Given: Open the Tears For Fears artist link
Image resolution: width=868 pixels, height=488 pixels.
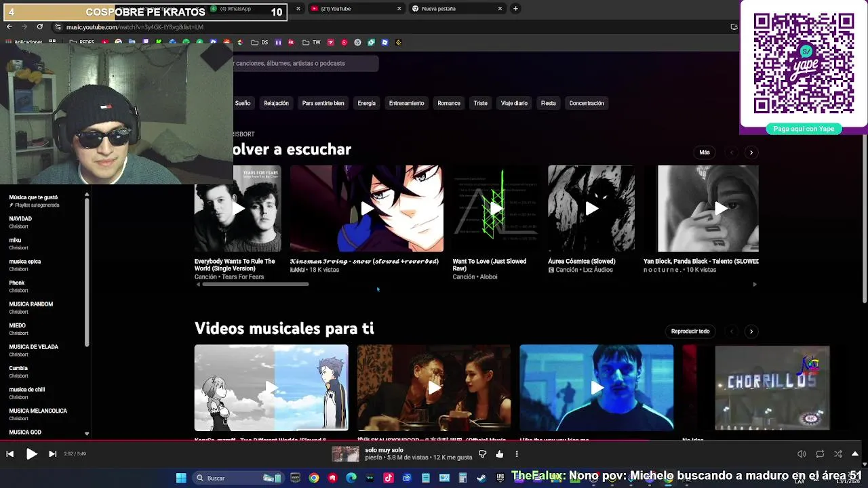Looking at the screenshot, I should click(x=243, y=277).
